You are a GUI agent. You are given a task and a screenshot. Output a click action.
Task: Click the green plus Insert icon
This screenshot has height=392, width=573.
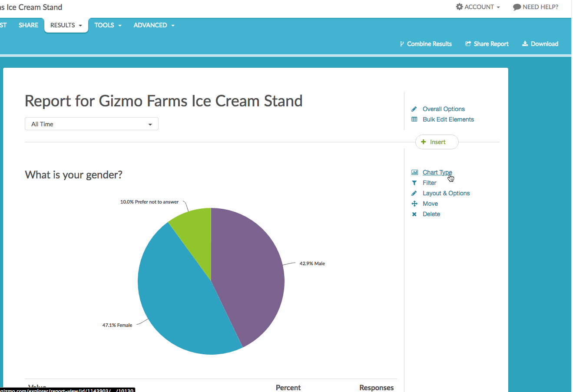point(424,142)
